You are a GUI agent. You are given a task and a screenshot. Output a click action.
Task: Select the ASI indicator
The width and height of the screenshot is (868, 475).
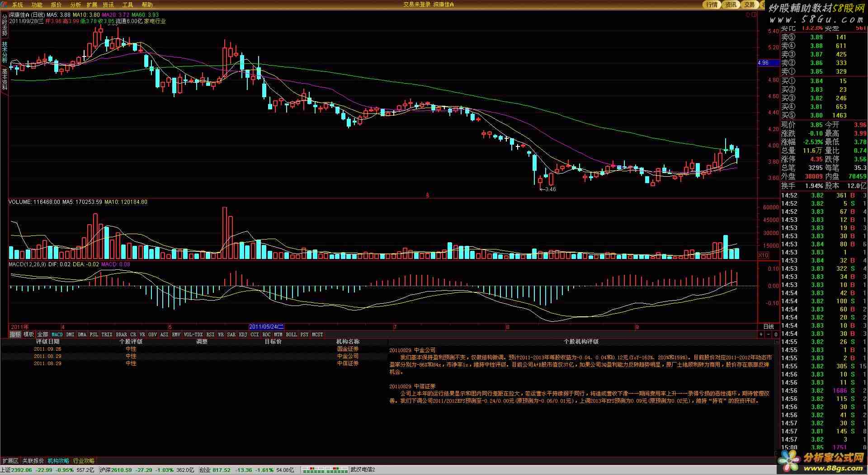point(165,334)
